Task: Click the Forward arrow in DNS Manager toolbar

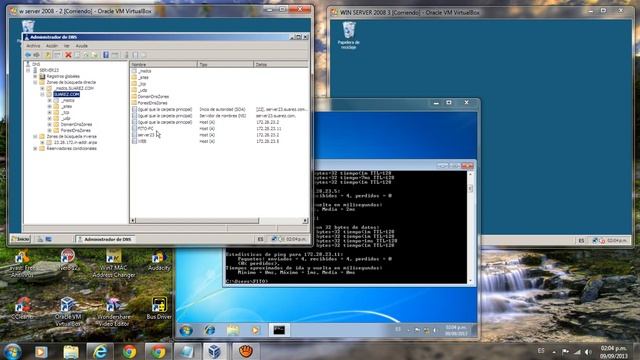Action: [x=37, y=55]
